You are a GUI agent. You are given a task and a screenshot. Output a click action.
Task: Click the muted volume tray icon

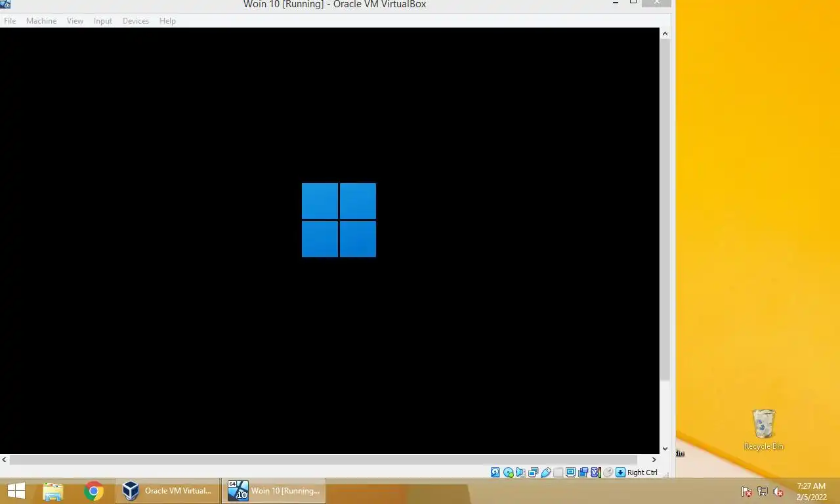click(x=778, y=492)
